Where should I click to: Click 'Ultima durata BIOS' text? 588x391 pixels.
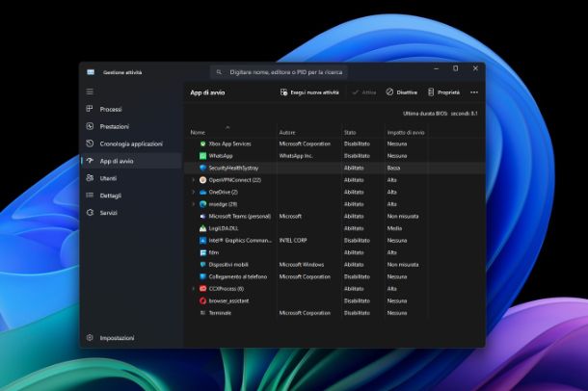(425, 113)
